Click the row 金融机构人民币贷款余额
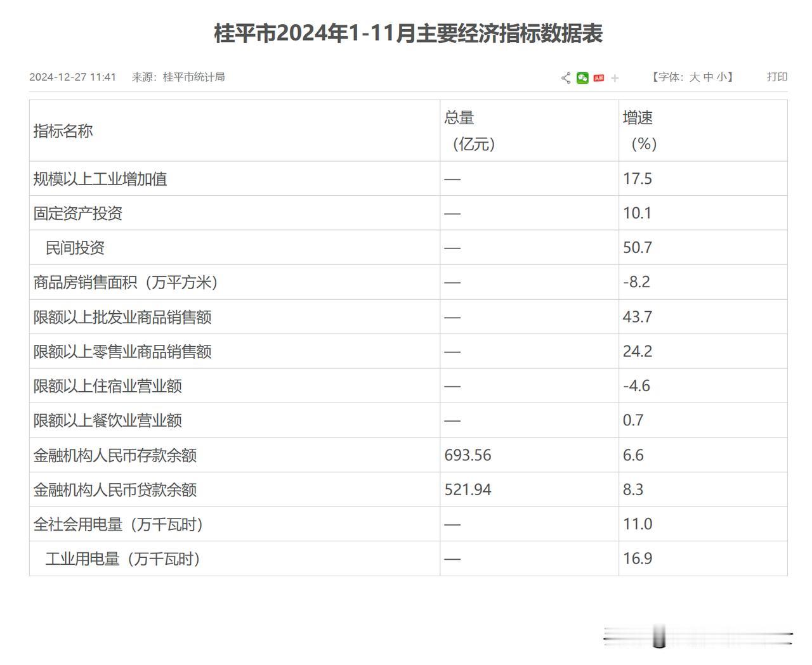Image resolution: width=812 pixels, height=665 pixels. click(x=409, y=489)
